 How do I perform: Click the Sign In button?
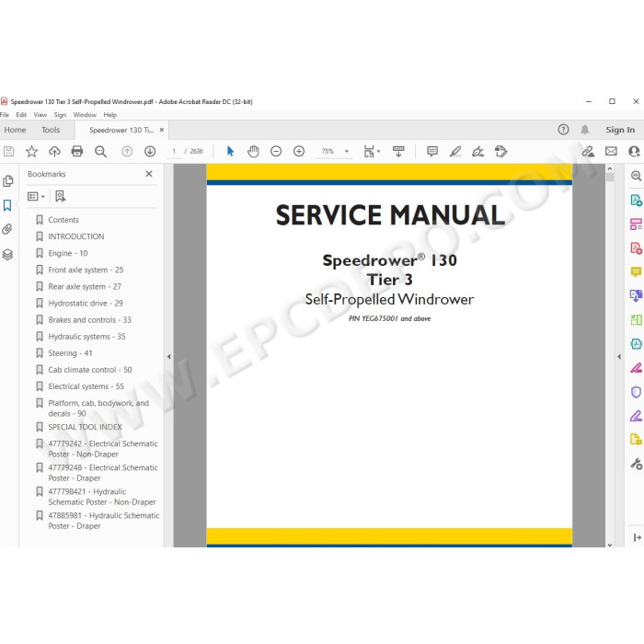[620, 130]
